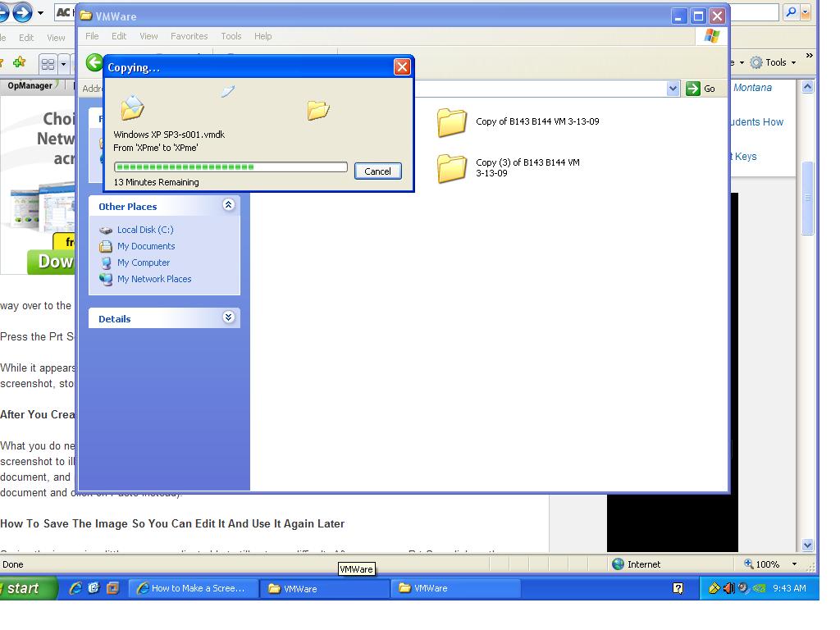The height and width of the screenshot is (630, 840).
Task: Open My Computer link
Action: pos(143,262)
